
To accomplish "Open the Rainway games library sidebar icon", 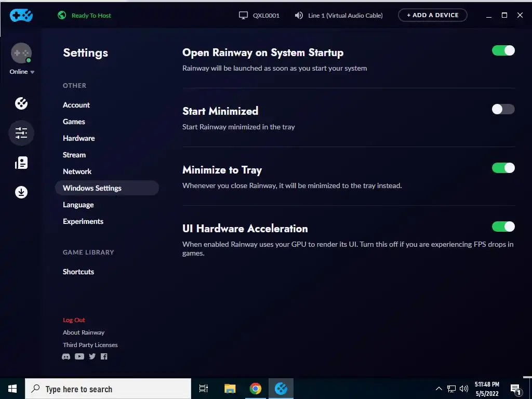I will [21, 103].
